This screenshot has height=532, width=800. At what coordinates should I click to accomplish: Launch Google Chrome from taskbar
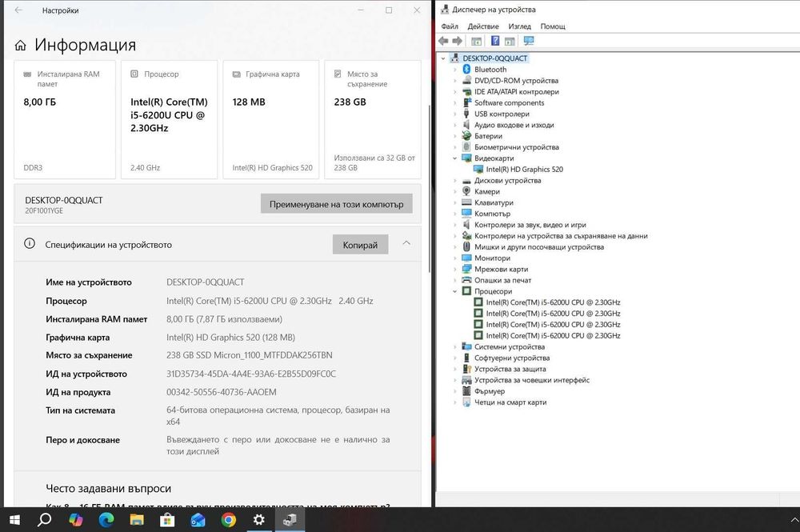(x=229, y=520)
